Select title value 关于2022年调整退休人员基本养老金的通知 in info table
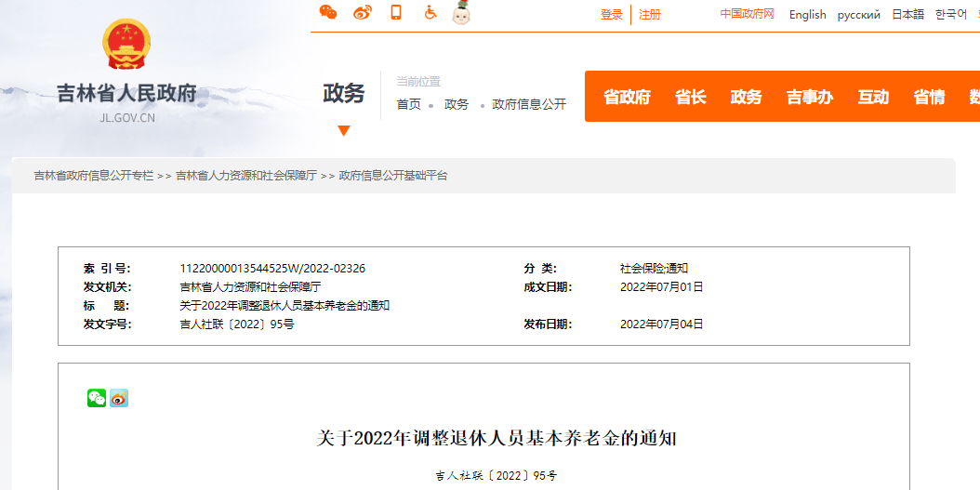The height and width of the screenshot is (490, 980). (285, 306)
